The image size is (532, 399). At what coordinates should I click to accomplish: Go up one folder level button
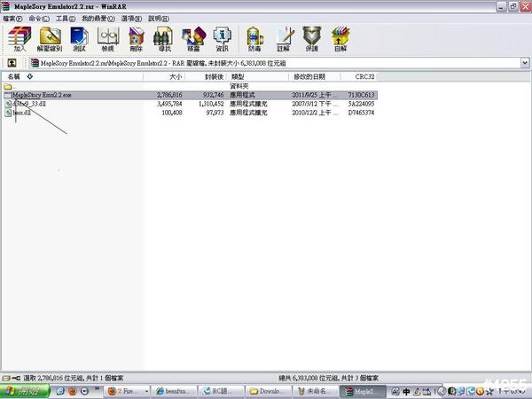(x=12, y=63)
